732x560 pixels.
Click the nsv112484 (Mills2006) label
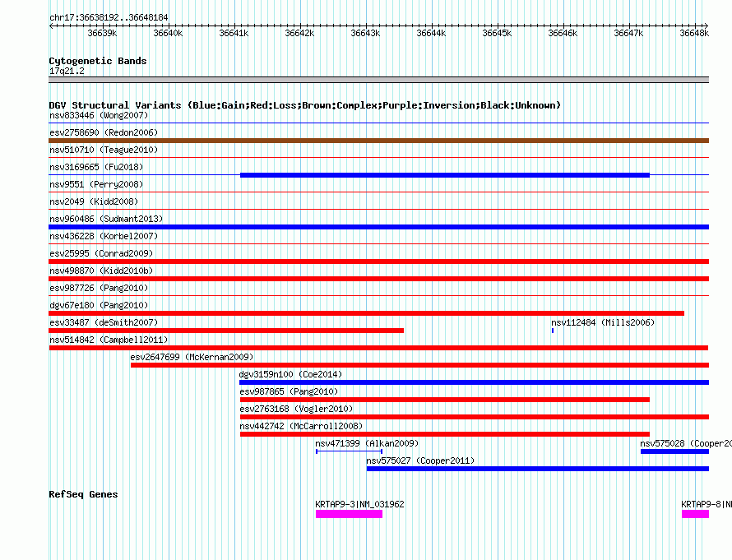[603, 322]
